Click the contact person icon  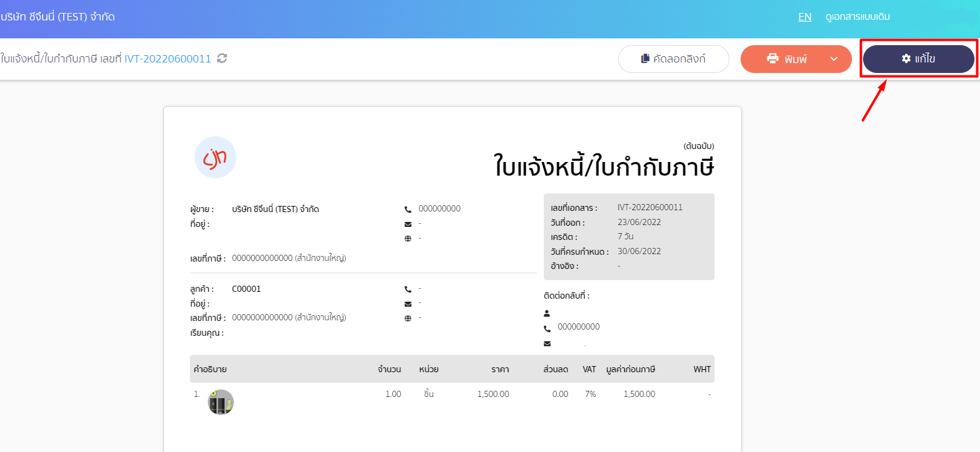point(547,313)
